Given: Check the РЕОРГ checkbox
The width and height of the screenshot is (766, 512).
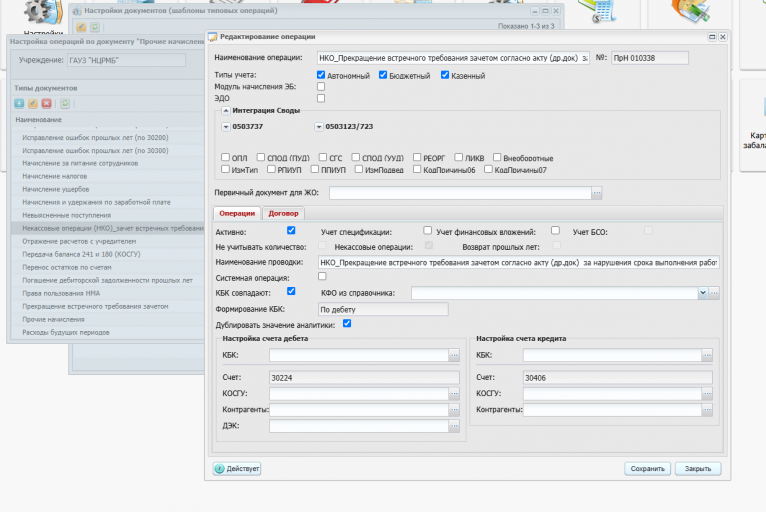Looking at the screenshot, I should tap(417, 157).
